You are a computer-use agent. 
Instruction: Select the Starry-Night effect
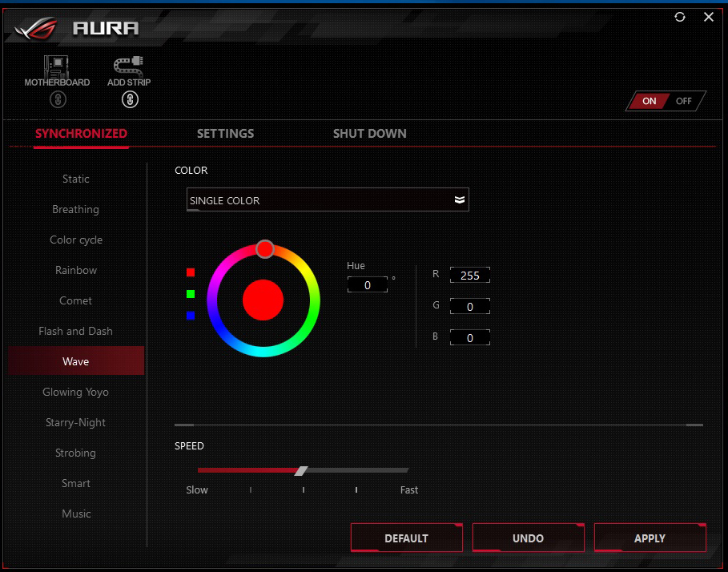pos(75,422)
